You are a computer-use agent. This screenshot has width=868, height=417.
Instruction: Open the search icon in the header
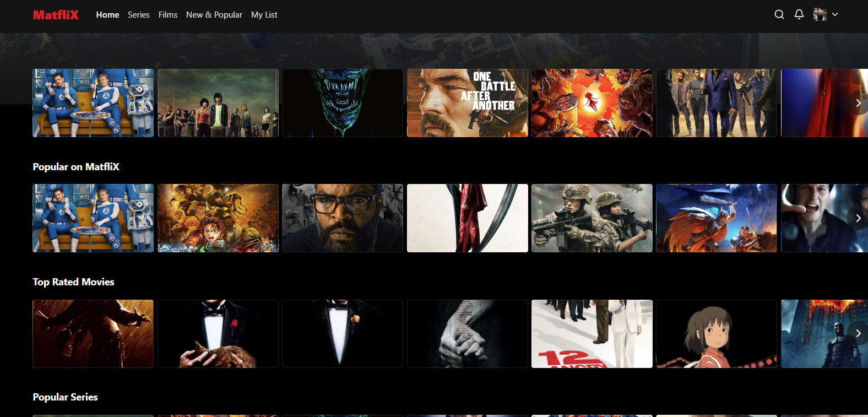(x=779, y=14)
